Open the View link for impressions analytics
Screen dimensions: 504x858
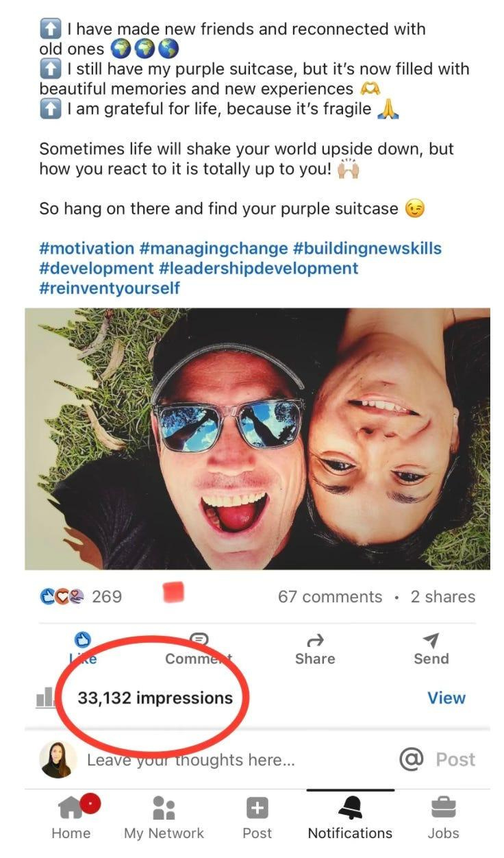pos(446,698)
